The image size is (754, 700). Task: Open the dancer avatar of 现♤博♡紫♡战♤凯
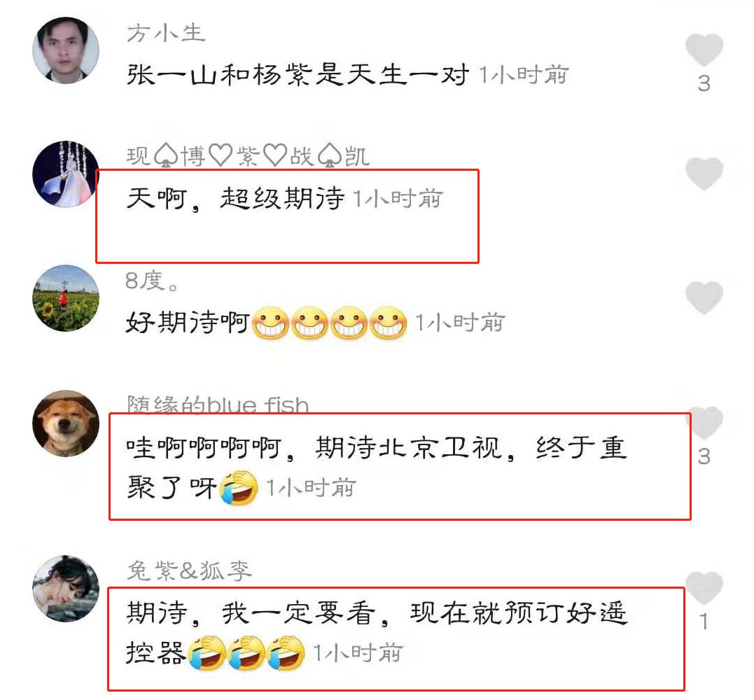(x=66, y=174)
